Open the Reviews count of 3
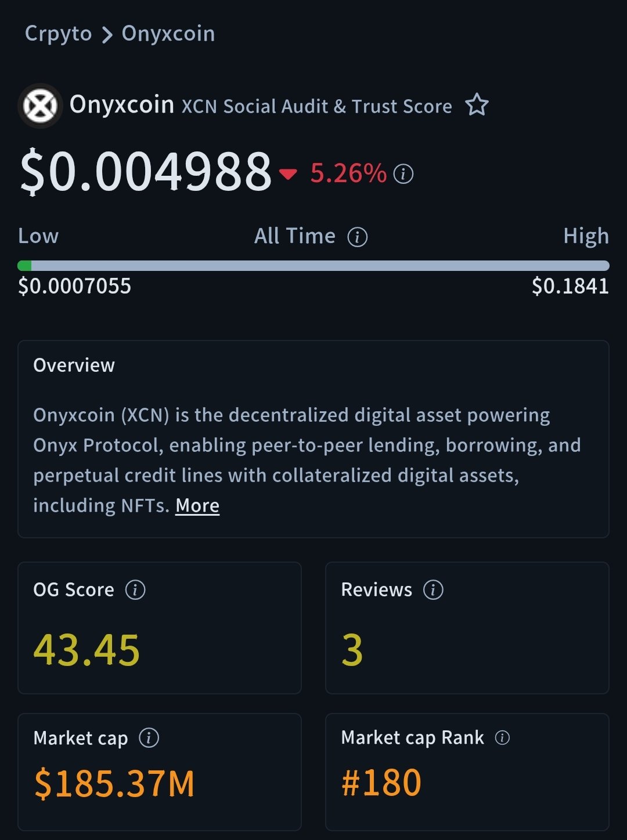Viewport: 627px width, 840px height. coord(352,650)
